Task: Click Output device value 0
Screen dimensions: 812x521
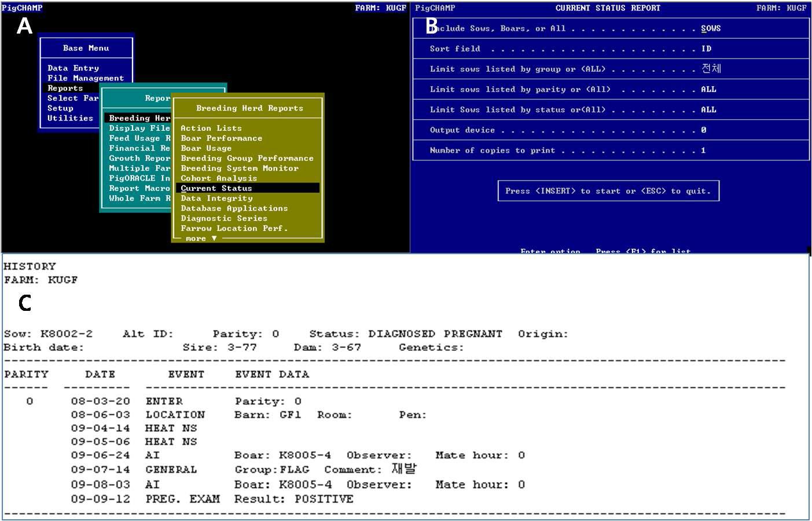Action: (x=703, y=130)
